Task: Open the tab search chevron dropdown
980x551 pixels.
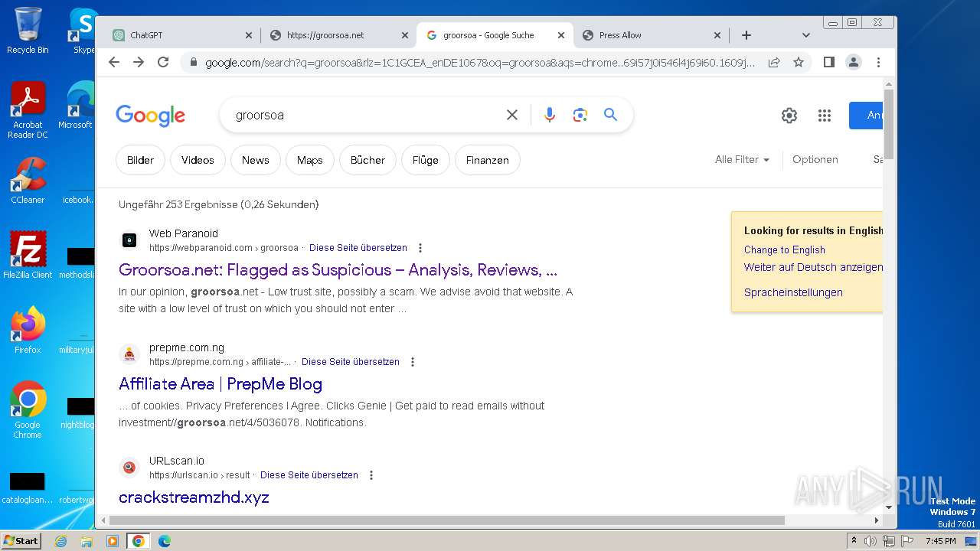Action: [x=805, y=35]
